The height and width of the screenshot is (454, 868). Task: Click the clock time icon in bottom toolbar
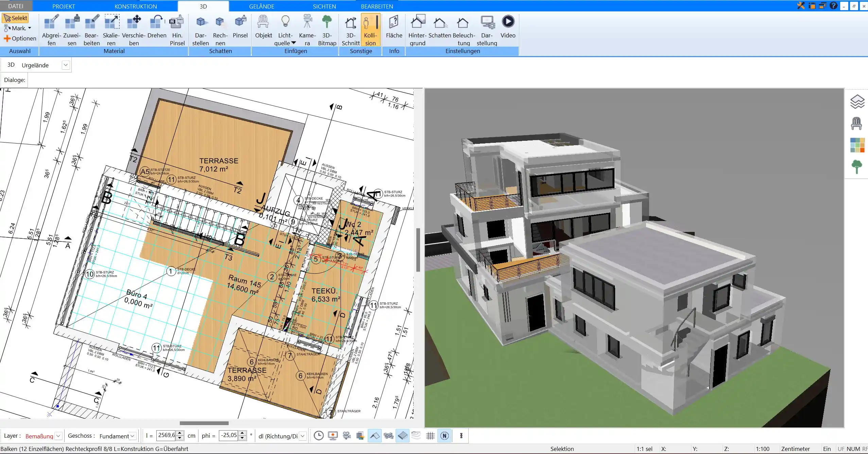tap(318, 436)
